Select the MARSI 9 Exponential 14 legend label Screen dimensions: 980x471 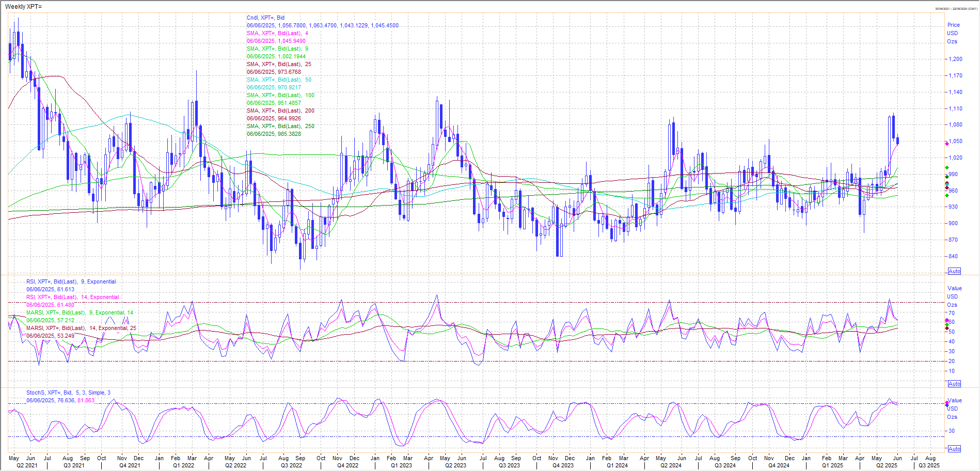tap(80, 312)
